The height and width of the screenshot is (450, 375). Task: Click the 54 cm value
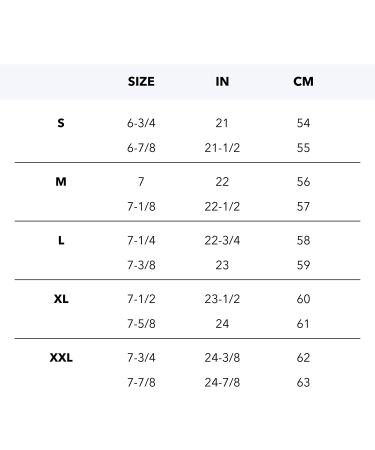303,123
